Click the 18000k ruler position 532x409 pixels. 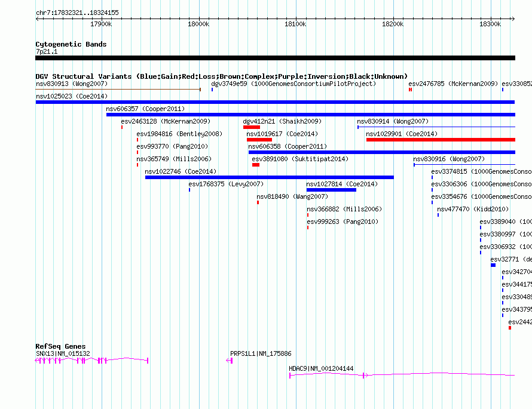coord(198,24)
